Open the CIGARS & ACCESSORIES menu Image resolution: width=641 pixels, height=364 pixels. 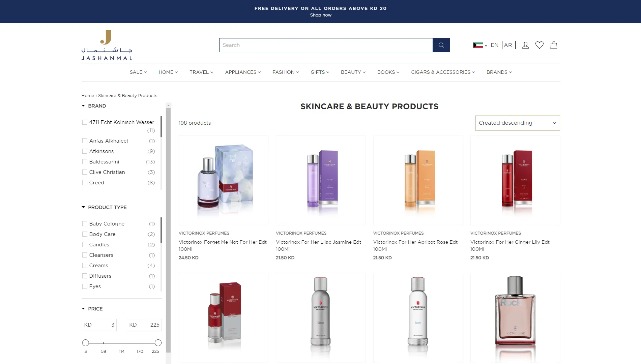pos(443,72)
